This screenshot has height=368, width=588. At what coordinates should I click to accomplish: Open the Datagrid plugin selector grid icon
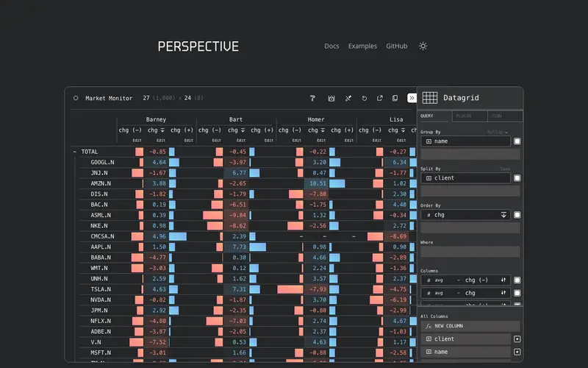430,98
